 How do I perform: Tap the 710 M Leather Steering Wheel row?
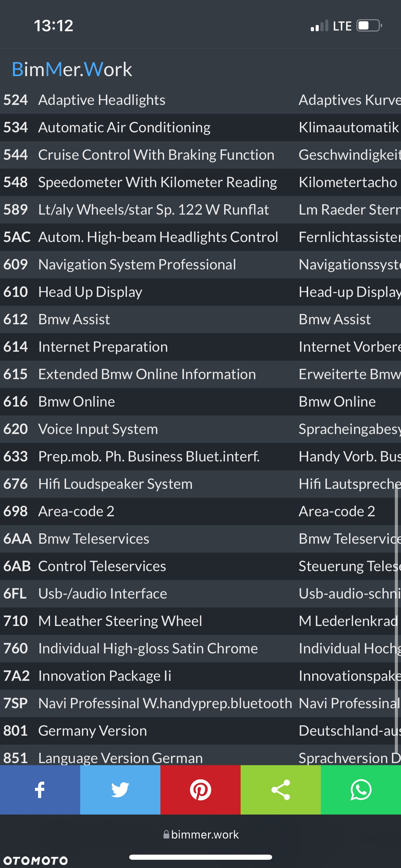(200, 621)
